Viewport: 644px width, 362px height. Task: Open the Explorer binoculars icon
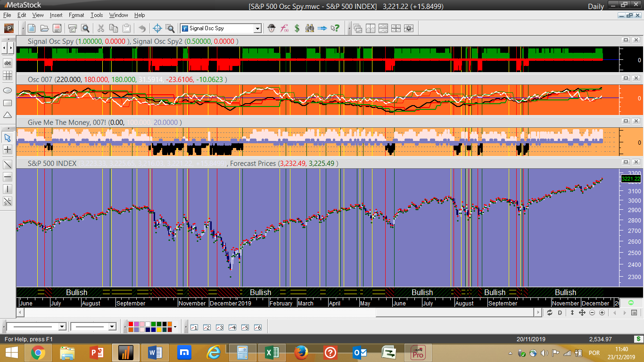click(x=310, y=28)
